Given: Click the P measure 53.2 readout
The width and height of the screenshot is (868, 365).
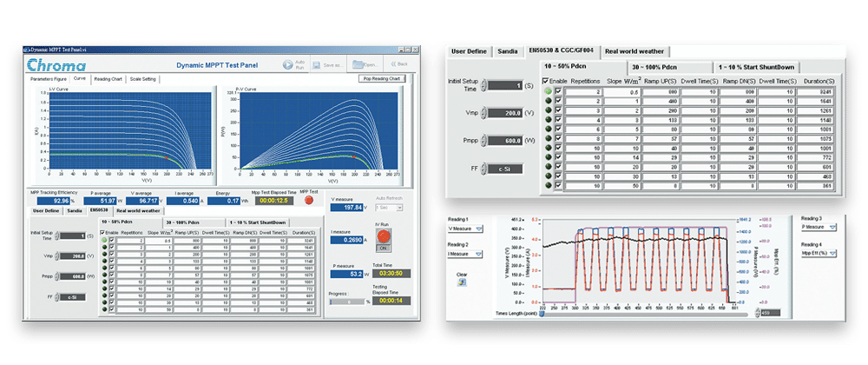Looking at the screenshot, I should point(346,274).
